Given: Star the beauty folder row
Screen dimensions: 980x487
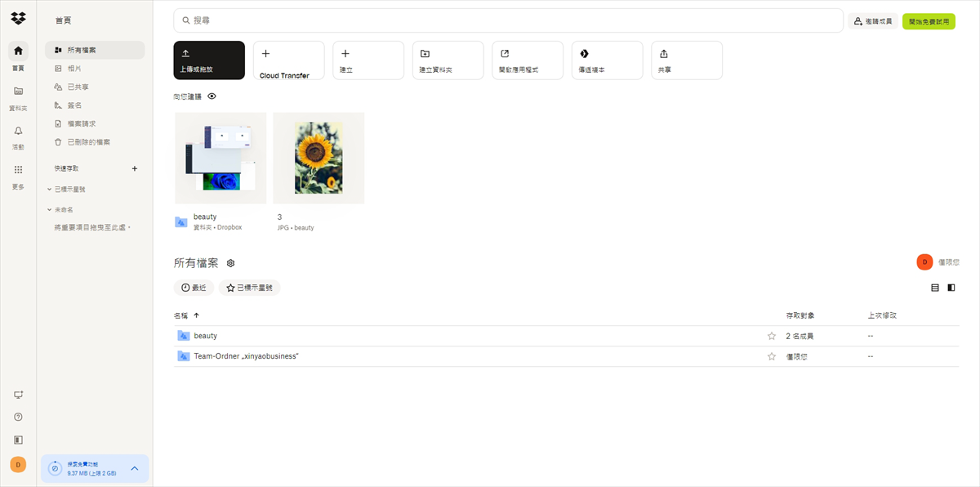Looking at the screenshot, I should point(772,336).
